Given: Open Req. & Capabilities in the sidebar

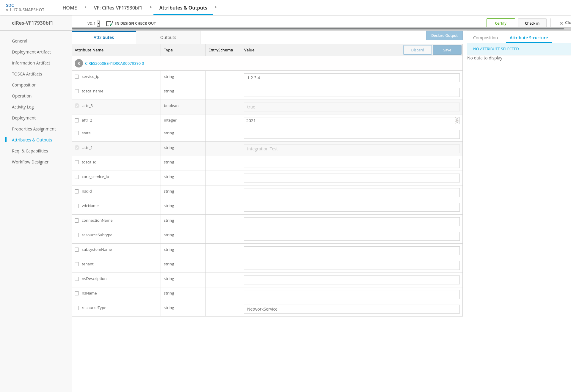Looking at the screenshot, I should (x=30, y=151).
